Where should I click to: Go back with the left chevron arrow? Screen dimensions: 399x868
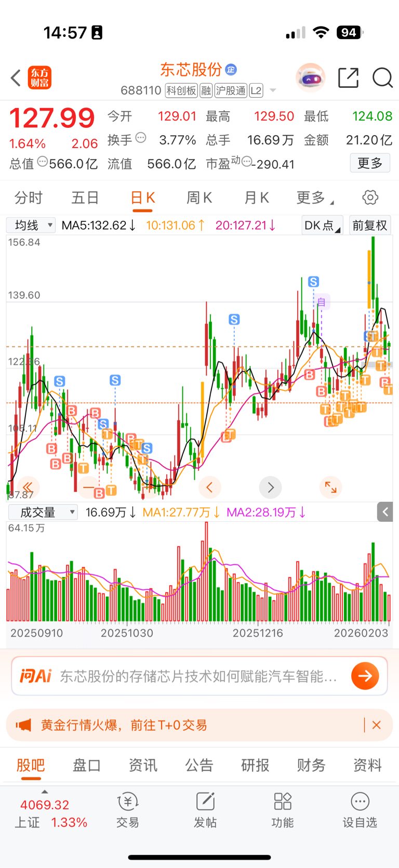pyautogui.click(x=16, y=78)
